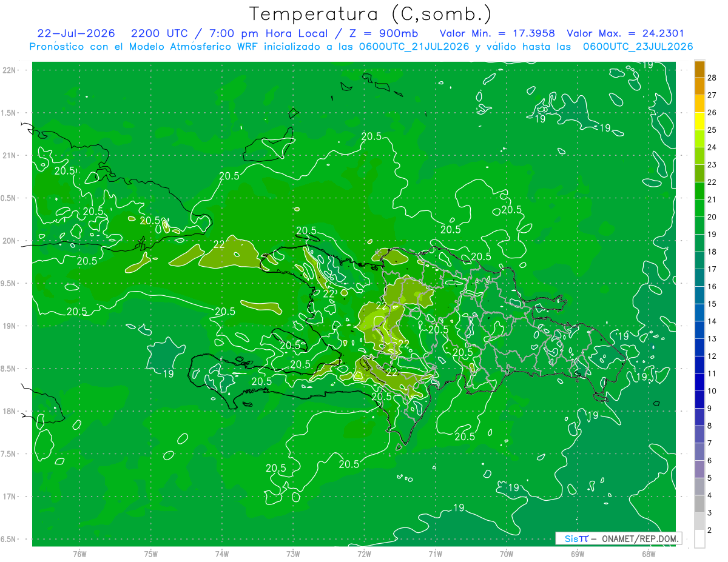Image resolution: width=728 pixels, height=562 pixels.
Task: Click the color-scale label "17"
Action: coord(712,269)
